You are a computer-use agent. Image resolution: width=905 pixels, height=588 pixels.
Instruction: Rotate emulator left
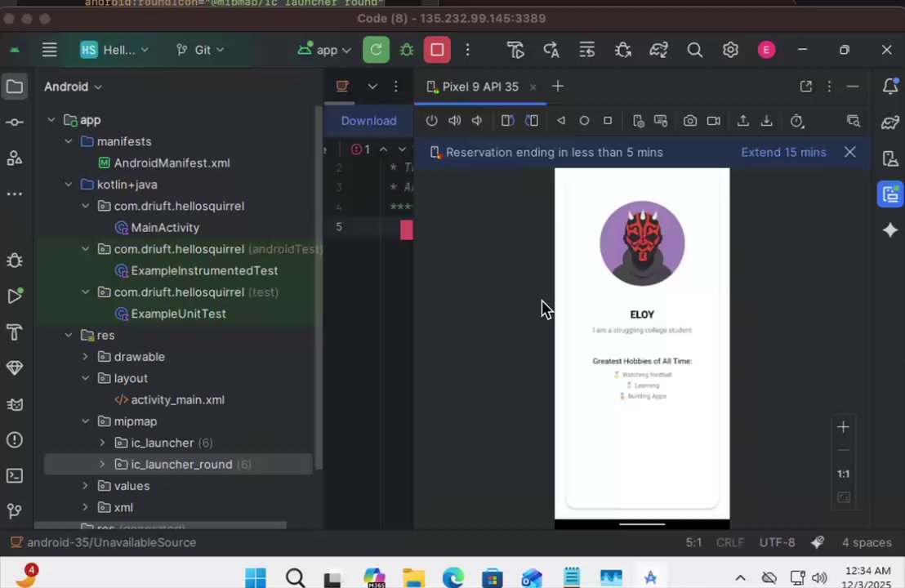tap(507, 121)
